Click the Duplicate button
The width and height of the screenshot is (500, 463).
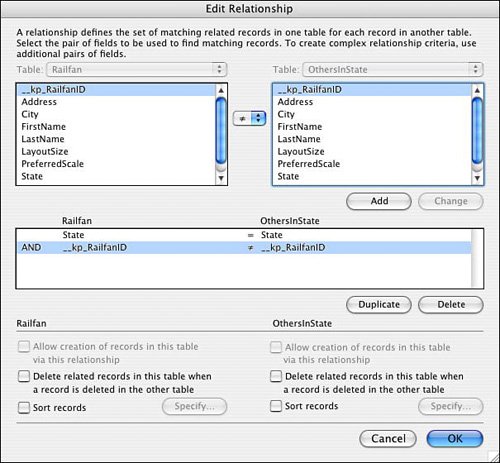[x=379, y=304]
